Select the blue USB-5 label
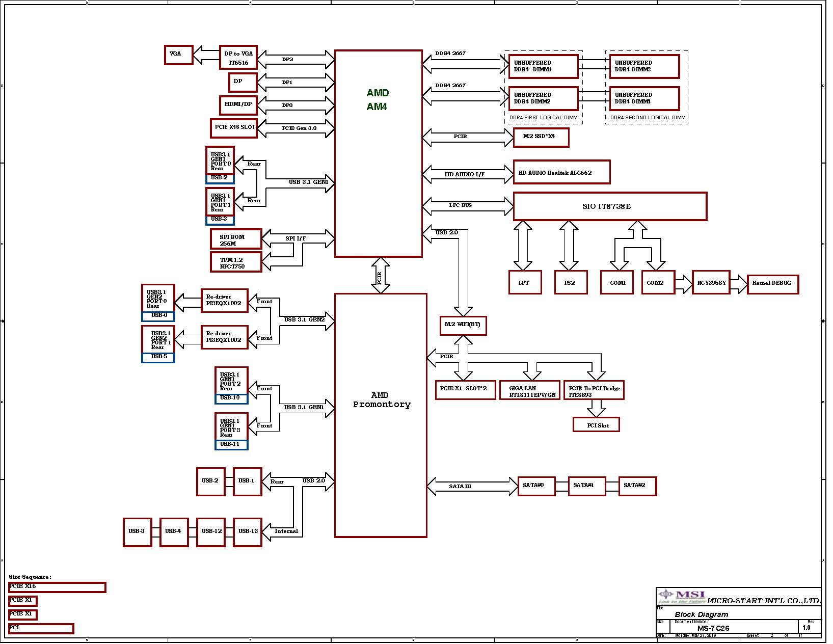Image resolution: width=833 pixels, height=644 pixels. 158,357
